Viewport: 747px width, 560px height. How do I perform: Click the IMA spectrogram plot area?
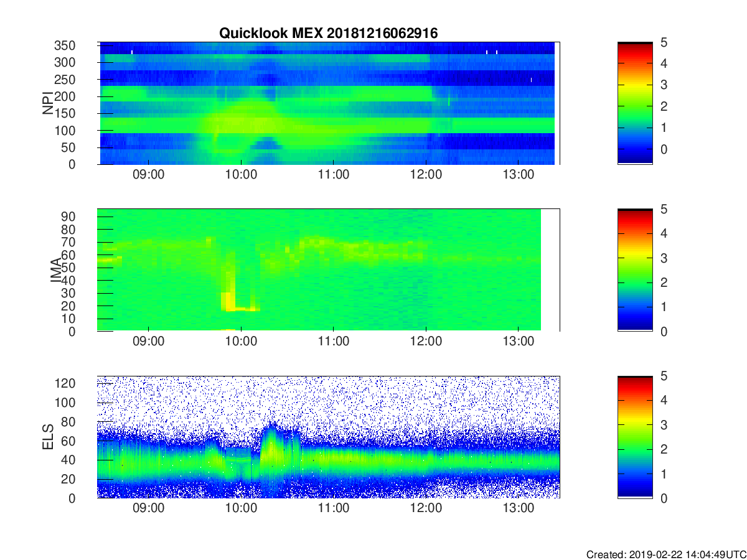(329, 270)
